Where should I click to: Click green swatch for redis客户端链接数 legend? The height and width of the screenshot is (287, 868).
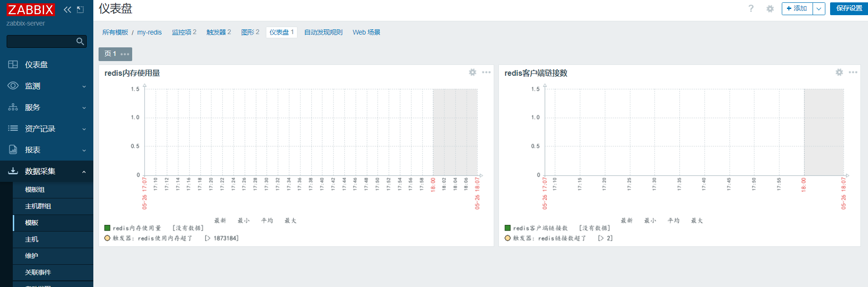508,228
